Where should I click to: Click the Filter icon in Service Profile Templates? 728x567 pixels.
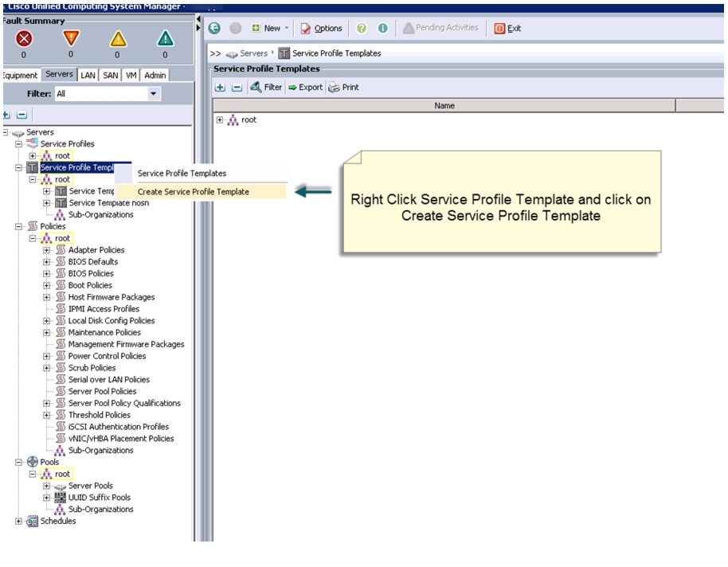[266, 88]
